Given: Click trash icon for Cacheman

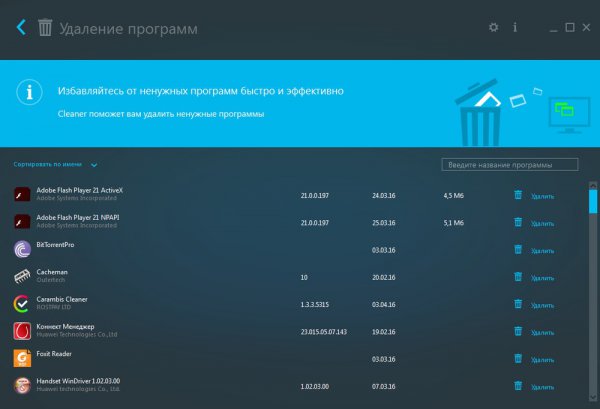Looking at the screenshot, I should click(x=518, y=277).
